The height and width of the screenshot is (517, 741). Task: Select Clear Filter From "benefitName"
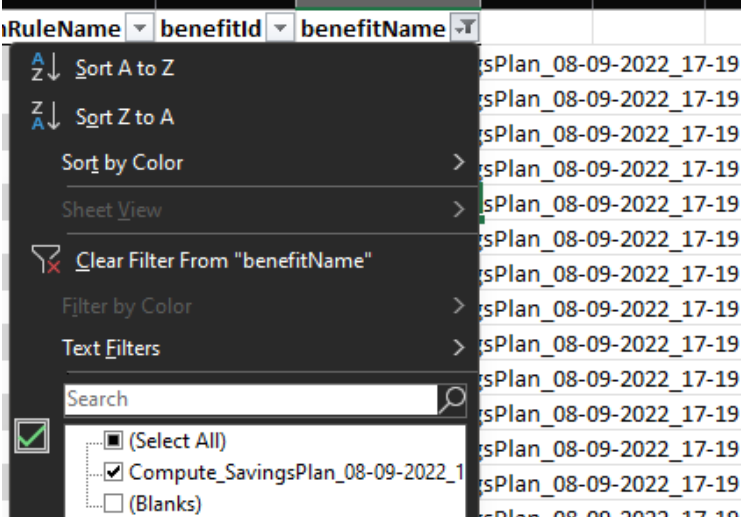(x=224, y=261)
